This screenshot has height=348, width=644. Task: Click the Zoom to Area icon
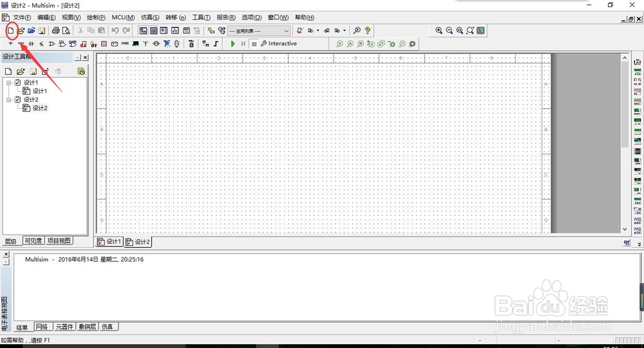pos(460,30)
